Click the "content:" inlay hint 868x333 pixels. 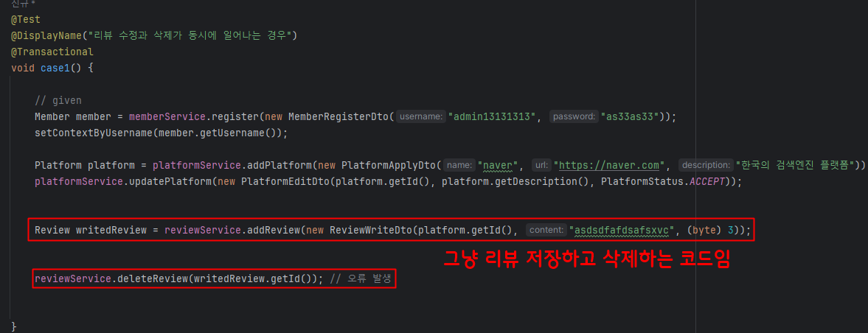click(x=547, y=230)
